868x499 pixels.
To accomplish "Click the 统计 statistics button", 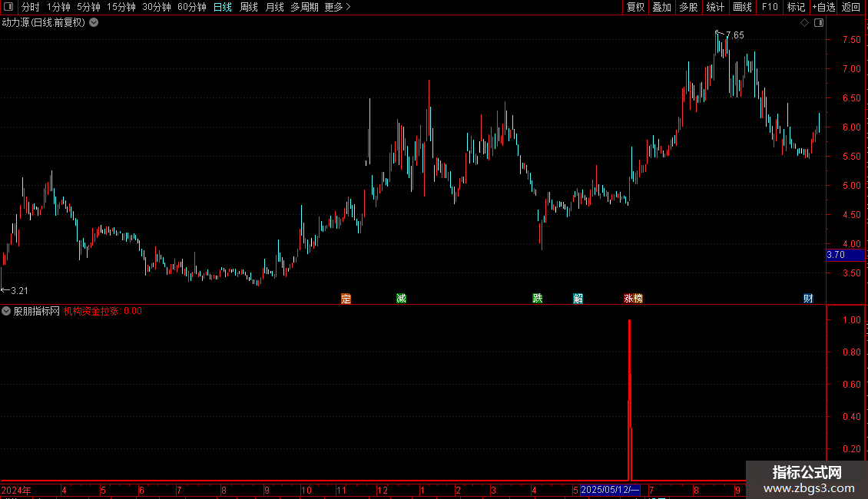I will click(x=715, y=7).
